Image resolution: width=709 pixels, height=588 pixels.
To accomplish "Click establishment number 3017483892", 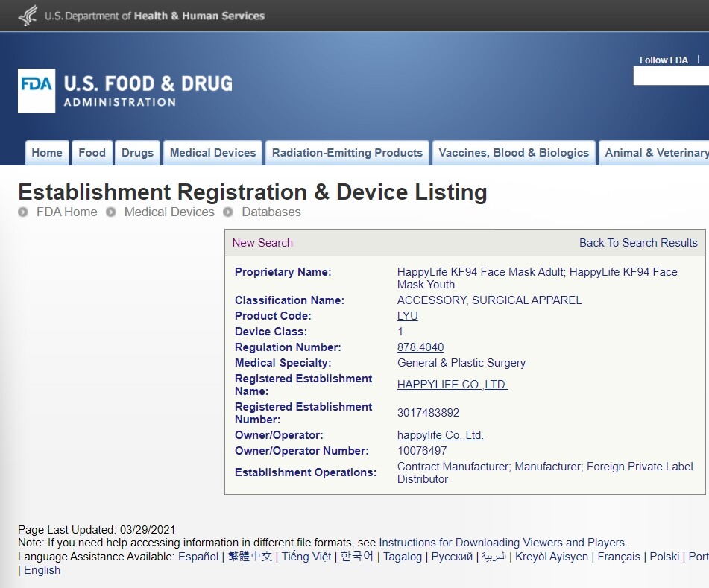I will 428,413.
